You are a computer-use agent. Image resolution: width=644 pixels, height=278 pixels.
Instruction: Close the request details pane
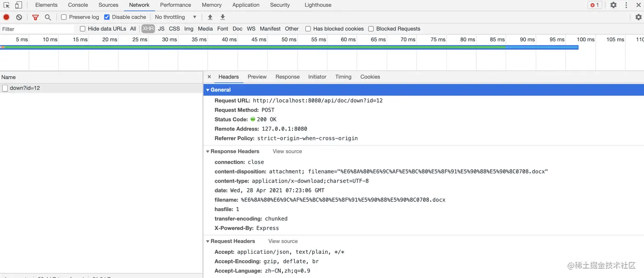coord(209,77)
